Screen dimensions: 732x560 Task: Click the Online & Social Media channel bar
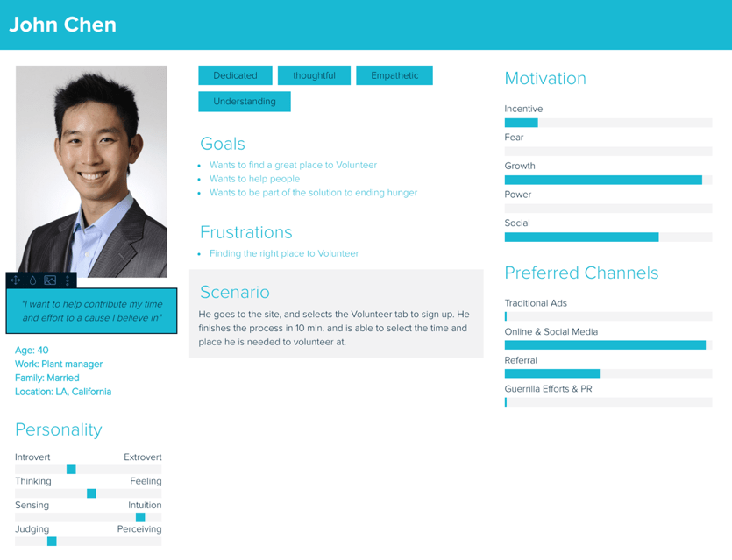[x=605, y=345]
